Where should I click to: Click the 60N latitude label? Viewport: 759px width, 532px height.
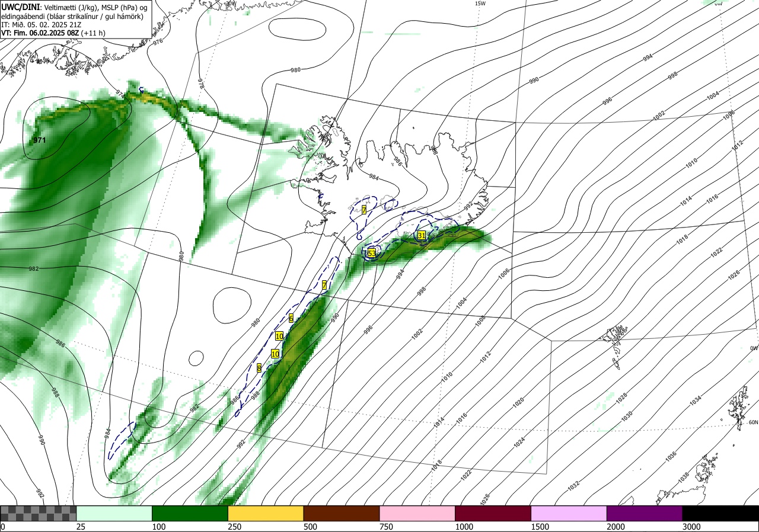pyautogui.click(x=754, y=422)
